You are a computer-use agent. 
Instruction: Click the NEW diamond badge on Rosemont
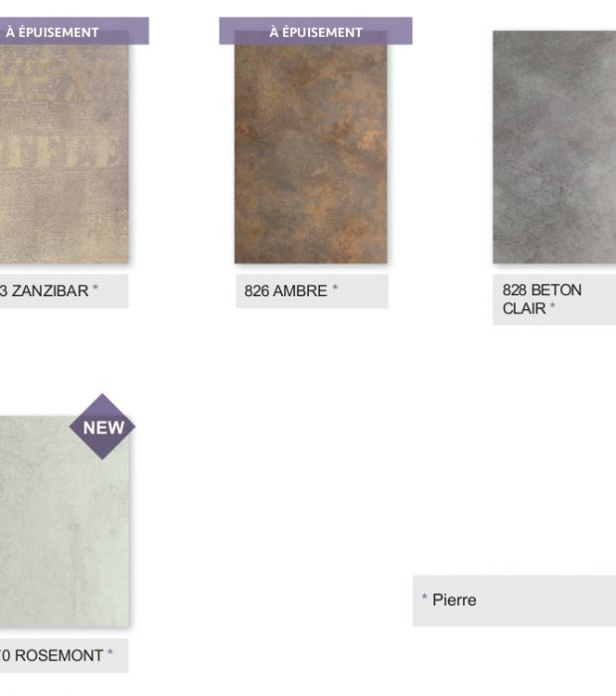coord(102,427)
